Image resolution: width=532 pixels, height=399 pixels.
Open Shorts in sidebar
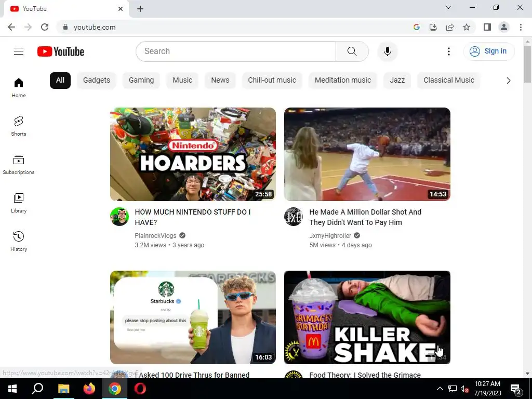(19, 126)
